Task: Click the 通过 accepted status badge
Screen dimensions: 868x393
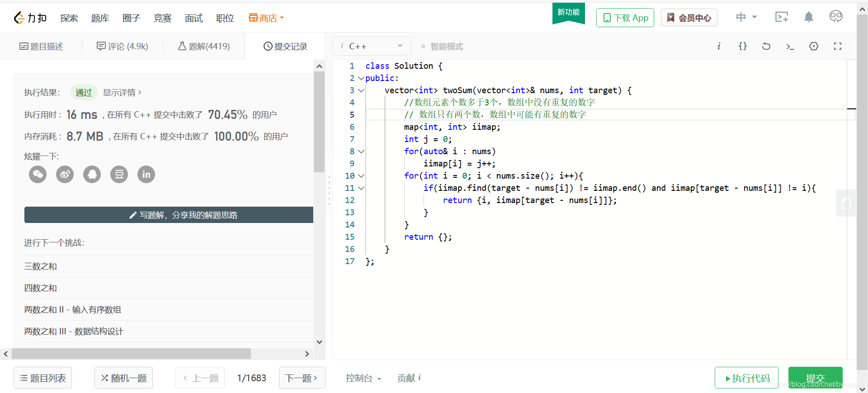Action: tap(84, 92)
